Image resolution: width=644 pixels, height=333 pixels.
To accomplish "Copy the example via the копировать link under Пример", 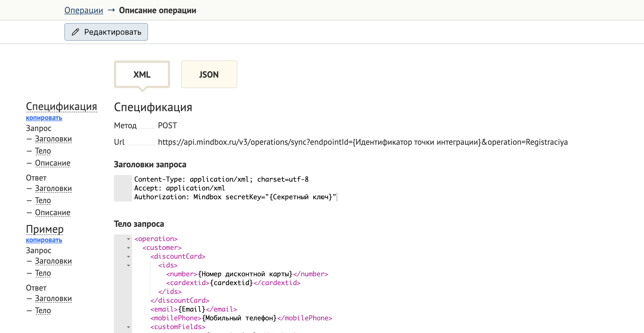I will tap(44, 240).
